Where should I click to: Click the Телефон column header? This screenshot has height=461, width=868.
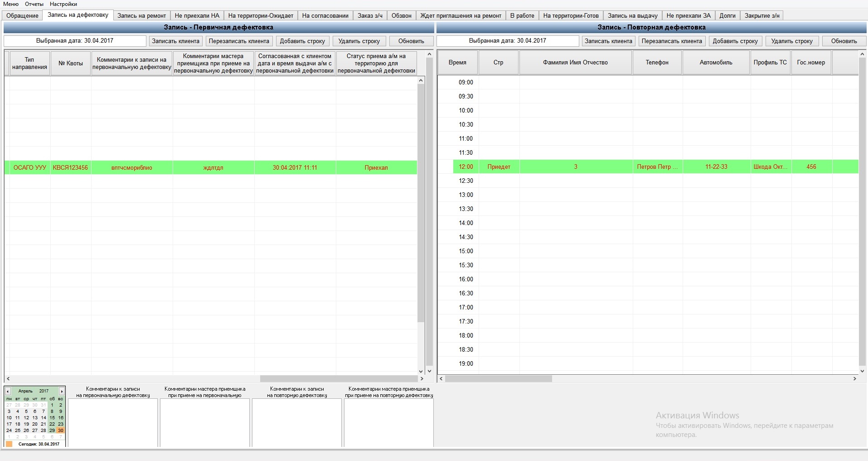pos(657,63)
